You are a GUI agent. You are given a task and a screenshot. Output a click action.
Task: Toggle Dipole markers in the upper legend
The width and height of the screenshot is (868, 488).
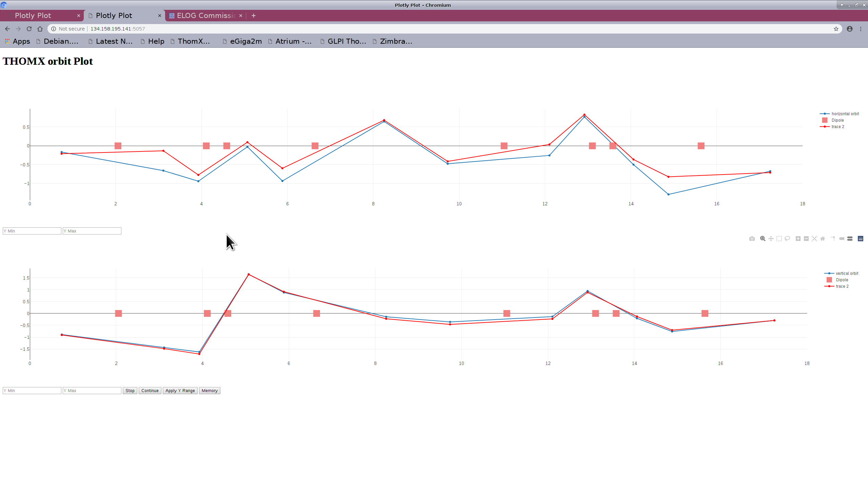coord(837,120)
